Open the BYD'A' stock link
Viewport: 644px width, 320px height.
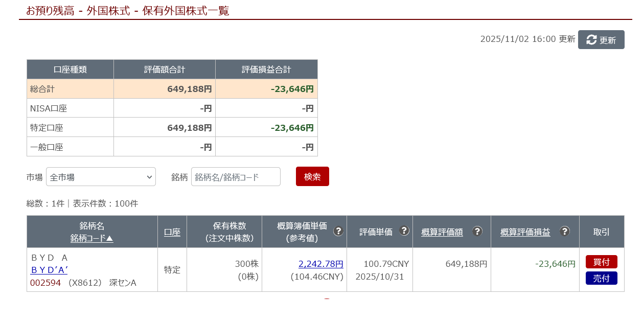click(x=49, y=270)
